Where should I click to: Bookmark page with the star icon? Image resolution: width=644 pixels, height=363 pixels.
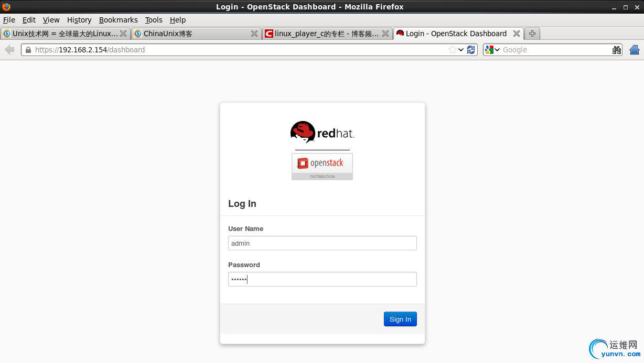452,50
